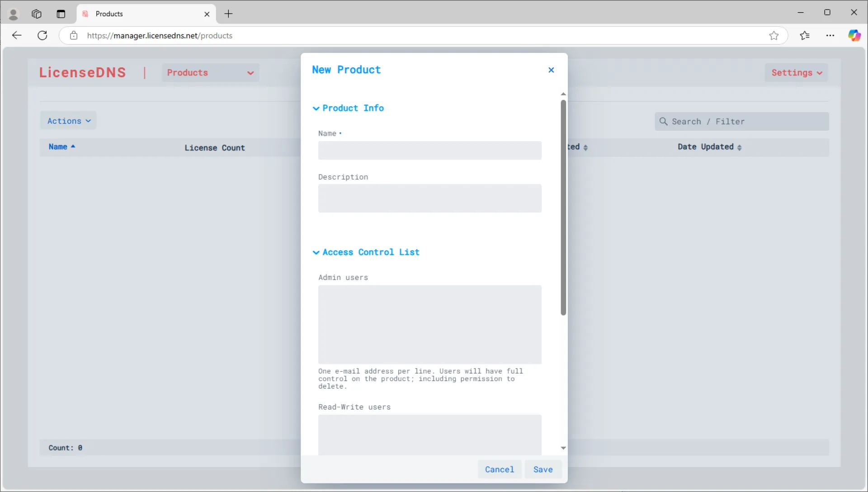
Task: Click the browser back arrow
Action: [x=17, y=36]
